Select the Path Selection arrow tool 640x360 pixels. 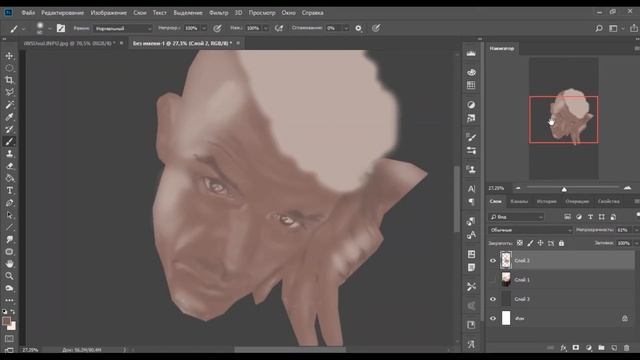(9, 215)
